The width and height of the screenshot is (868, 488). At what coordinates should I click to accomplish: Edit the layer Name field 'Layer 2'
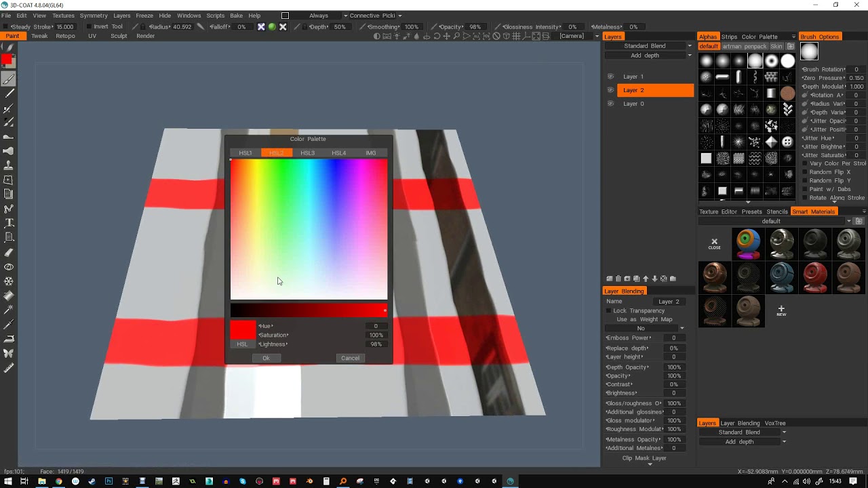tap(669, 302)
